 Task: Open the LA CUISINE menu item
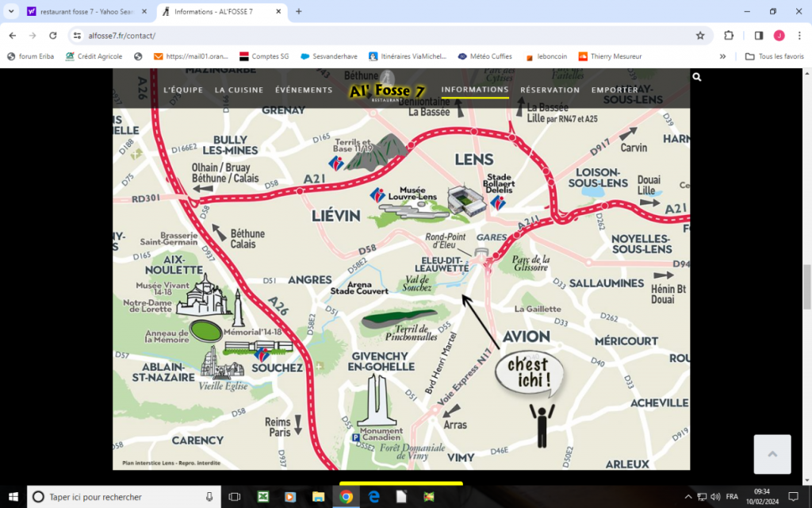click(239, 90)
